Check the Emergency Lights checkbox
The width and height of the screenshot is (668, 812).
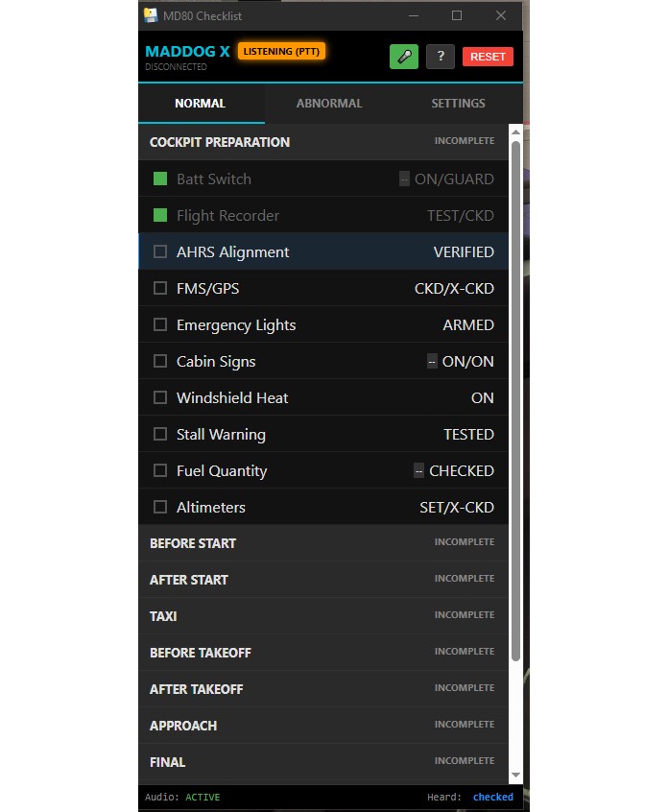pos(160,324)
